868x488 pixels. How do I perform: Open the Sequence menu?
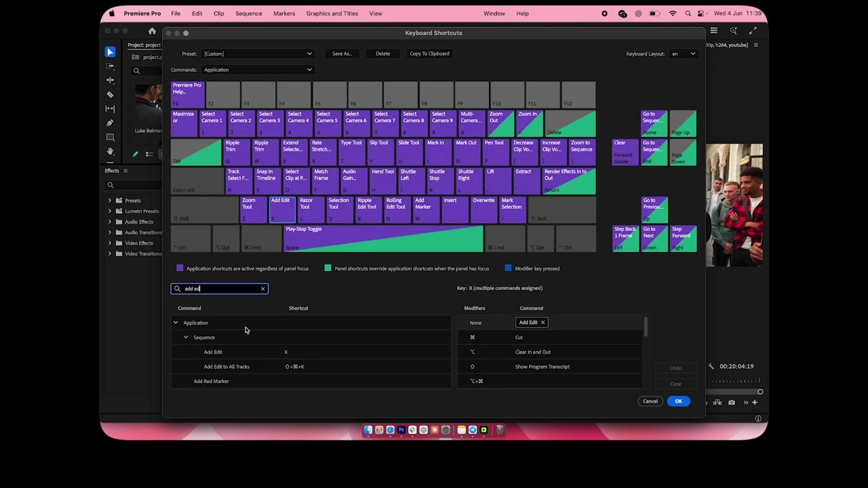249,14
